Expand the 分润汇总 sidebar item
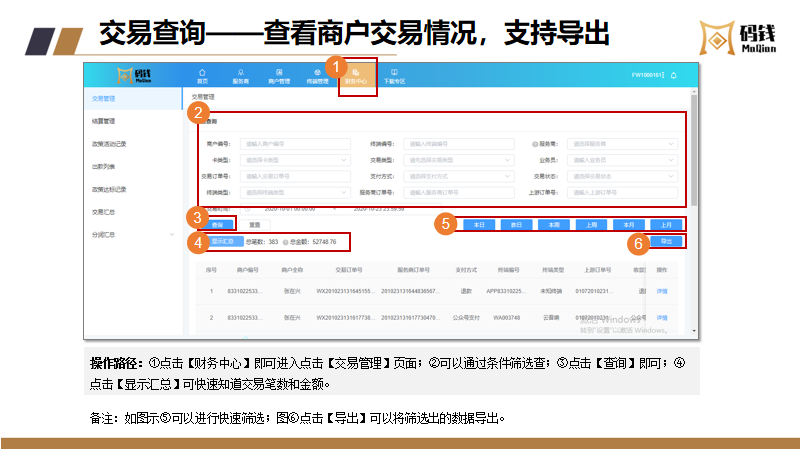 (x=130, y=235)
